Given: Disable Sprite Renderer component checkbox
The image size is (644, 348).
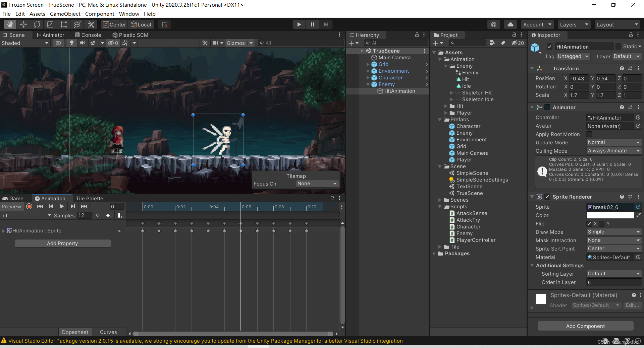Looking at the screenshot, I should pos(547,197).
